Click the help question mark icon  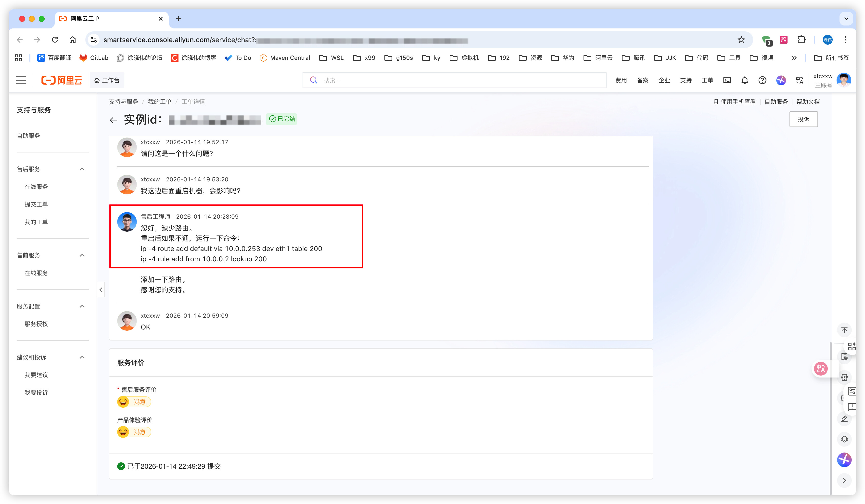[762, 80]
